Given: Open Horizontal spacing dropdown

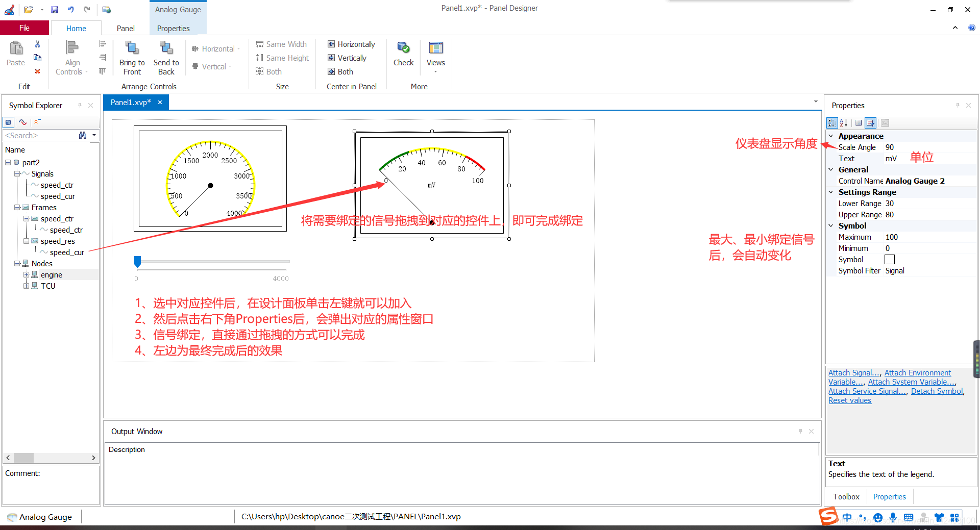Looking at the screenshot, I should tap(216, 49).
